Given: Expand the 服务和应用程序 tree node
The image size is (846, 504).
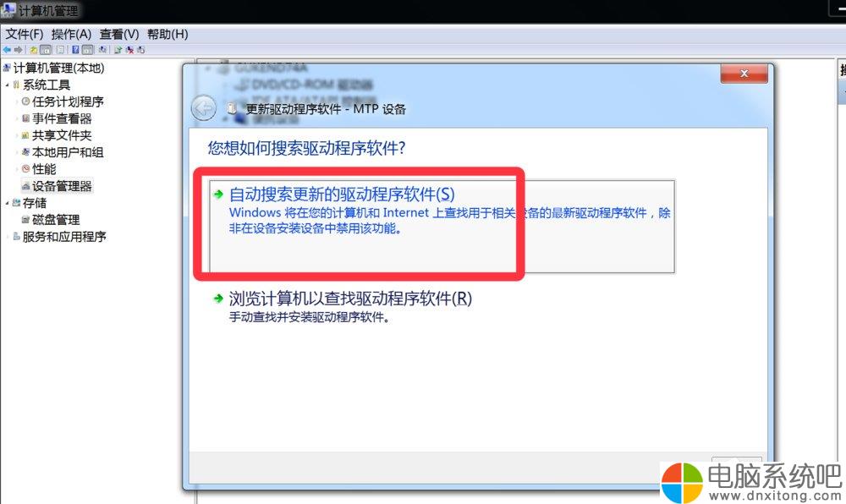Looking at the screenshot, I should pos(7,237).
